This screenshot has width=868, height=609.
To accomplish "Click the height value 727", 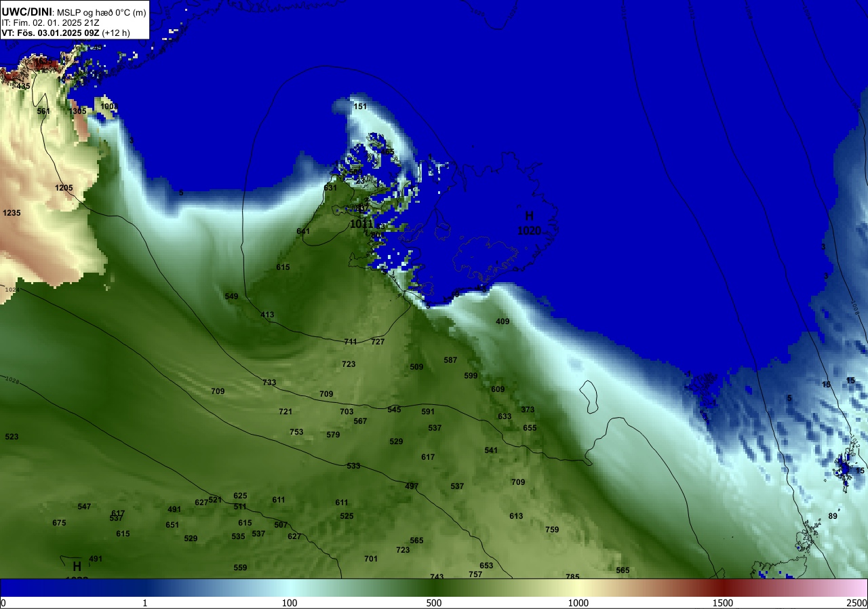I will click(378, 342).
